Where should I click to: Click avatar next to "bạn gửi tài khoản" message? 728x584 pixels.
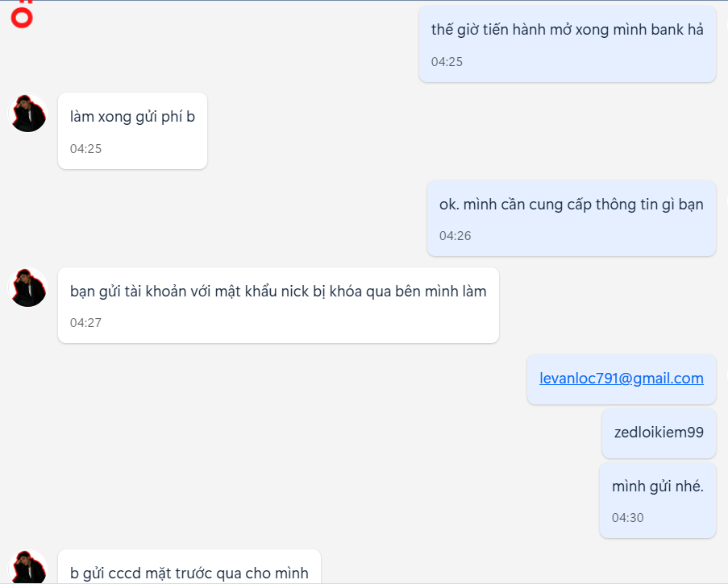pyautogui.click(x=28, y=288)
